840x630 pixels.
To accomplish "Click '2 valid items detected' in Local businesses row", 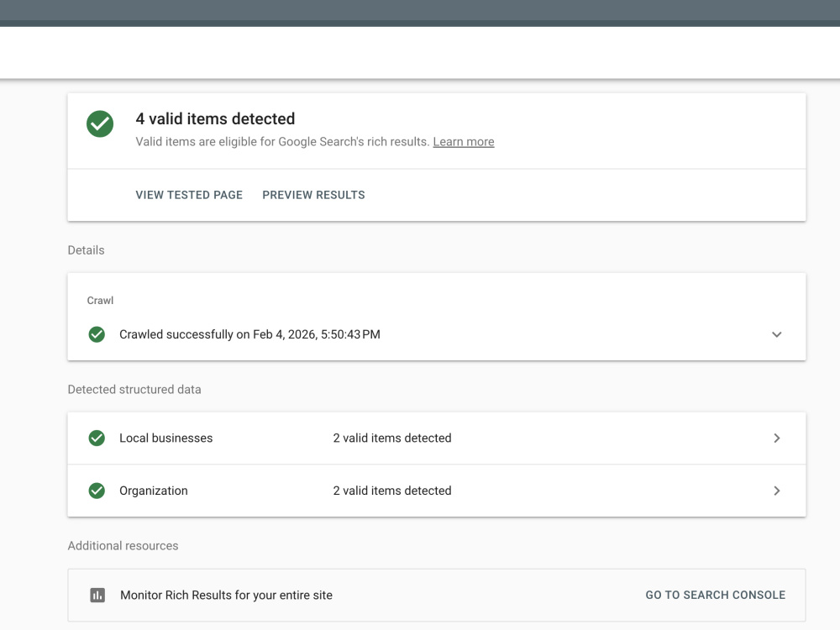I will 392,438.
